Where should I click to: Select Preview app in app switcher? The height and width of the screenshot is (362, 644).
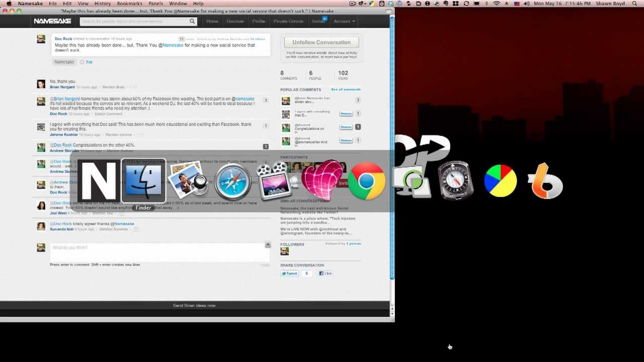pos(188,180)
